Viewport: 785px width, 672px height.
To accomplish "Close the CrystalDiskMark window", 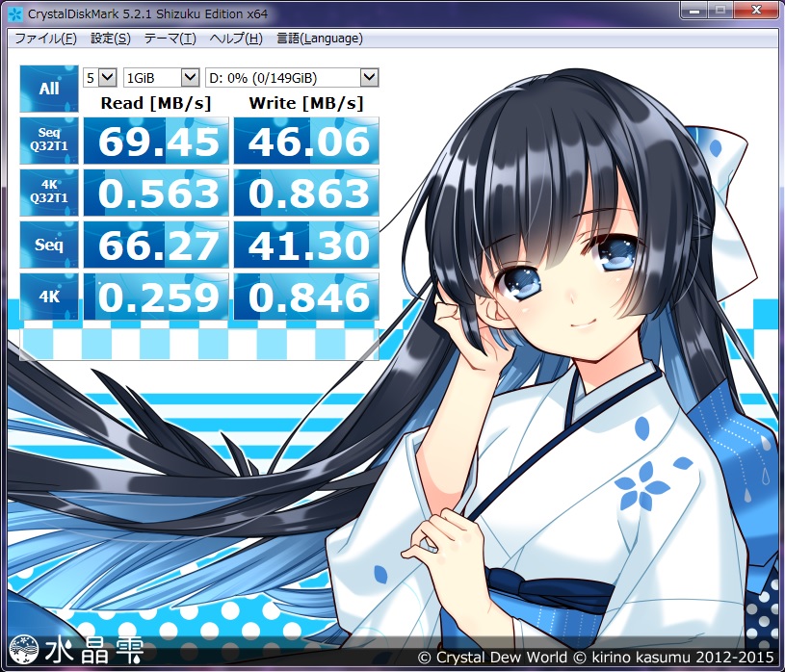I will click(x=756, y=10).
